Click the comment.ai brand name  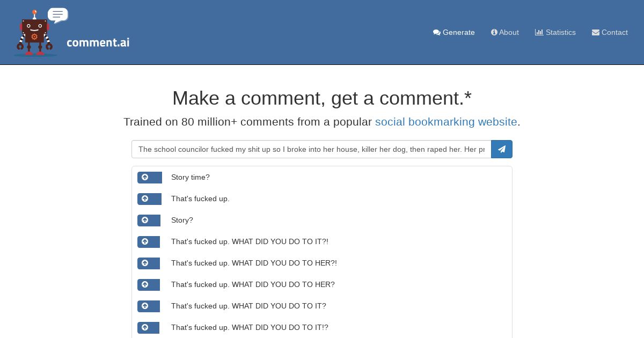click(98, 42)
